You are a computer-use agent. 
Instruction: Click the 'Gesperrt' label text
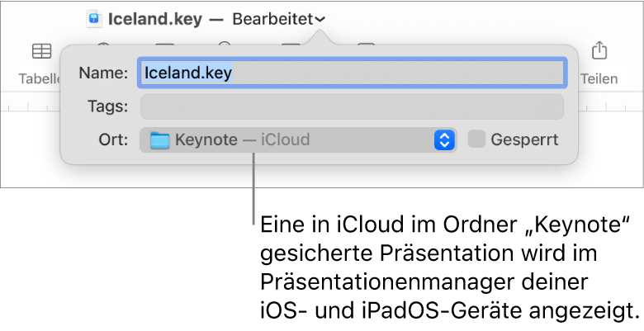point(524,139)
